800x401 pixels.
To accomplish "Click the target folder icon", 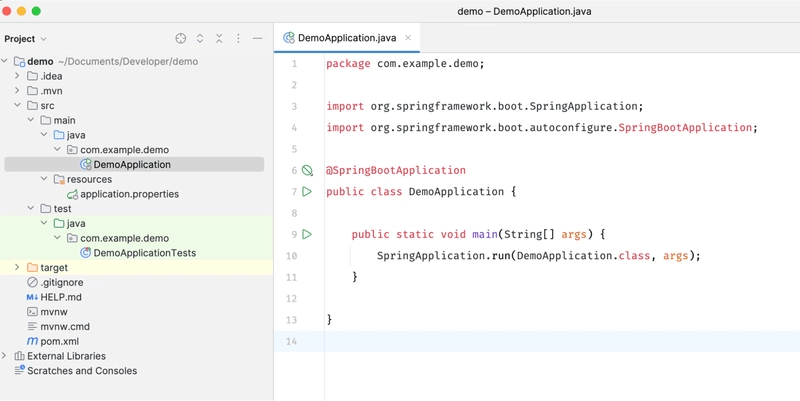I will (x=33, y=268).
